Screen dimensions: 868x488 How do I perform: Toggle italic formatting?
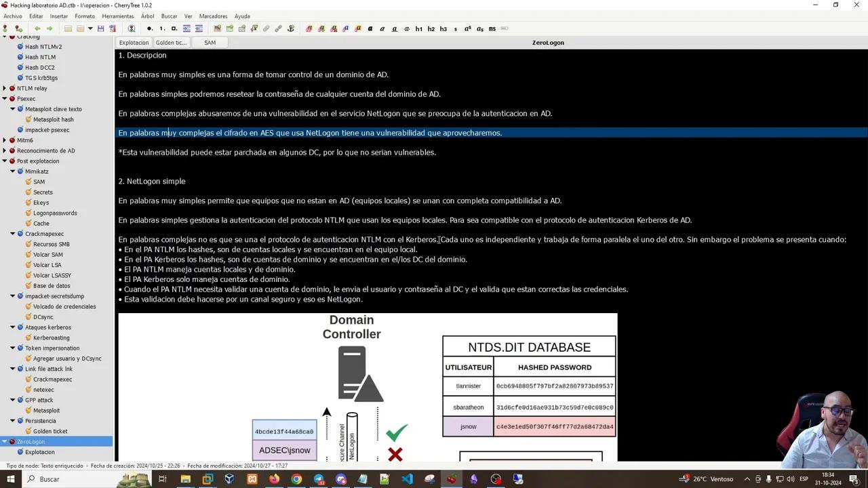382,28
